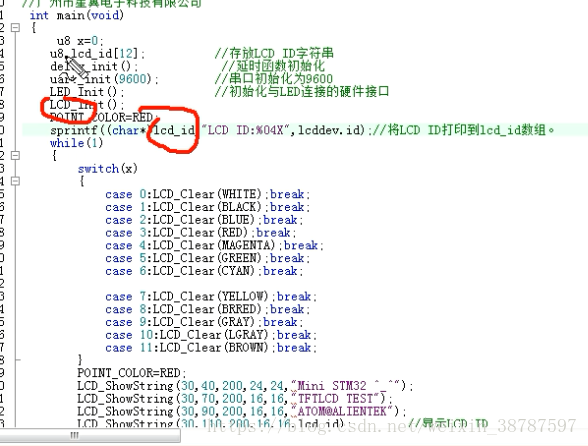588x446 pixels.
Task: Click the while(1) statement
Action: click(76, 143)
